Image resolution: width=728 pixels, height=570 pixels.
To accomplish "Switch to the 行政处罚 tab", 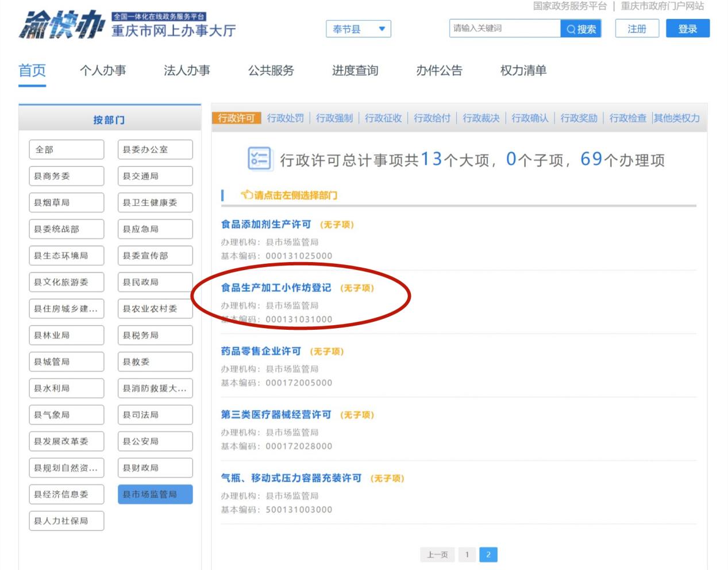I will coord(286,118).
